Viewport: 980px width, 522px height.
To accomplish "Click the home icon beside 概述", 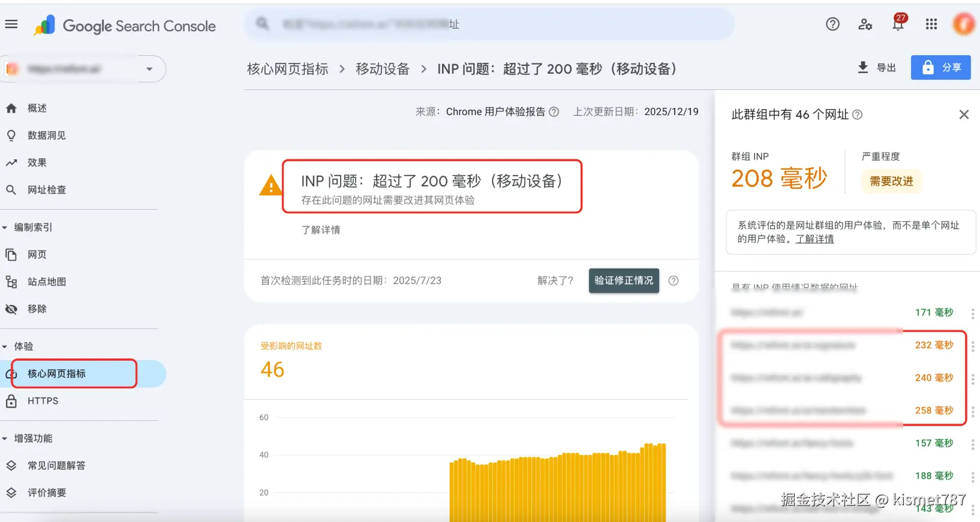I will 11,108.
